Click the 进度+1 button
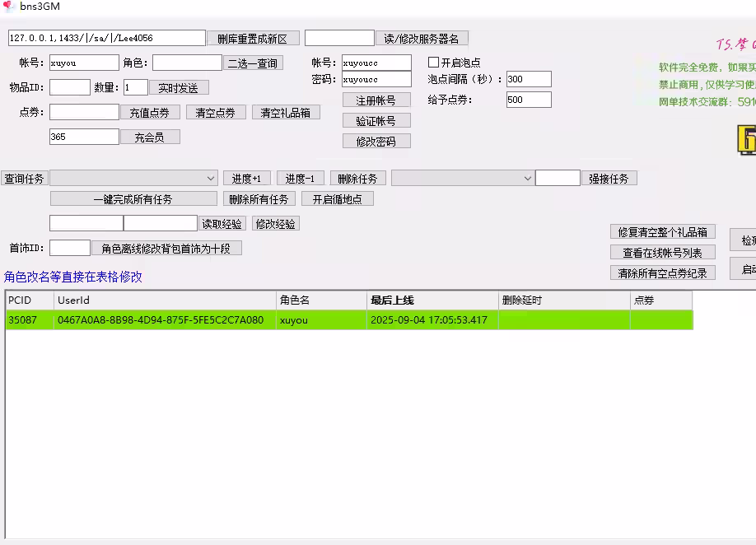 point(246,179)
